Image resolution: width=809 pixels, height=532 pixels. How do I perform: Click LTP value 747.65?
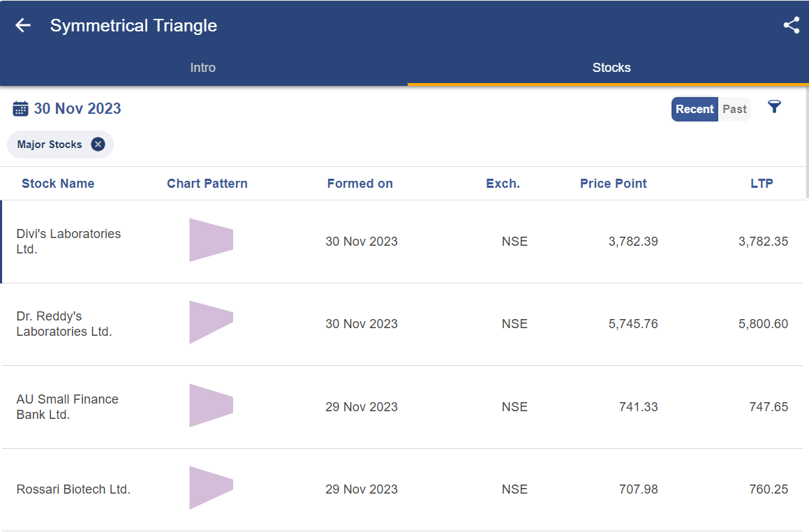[769, 407]
